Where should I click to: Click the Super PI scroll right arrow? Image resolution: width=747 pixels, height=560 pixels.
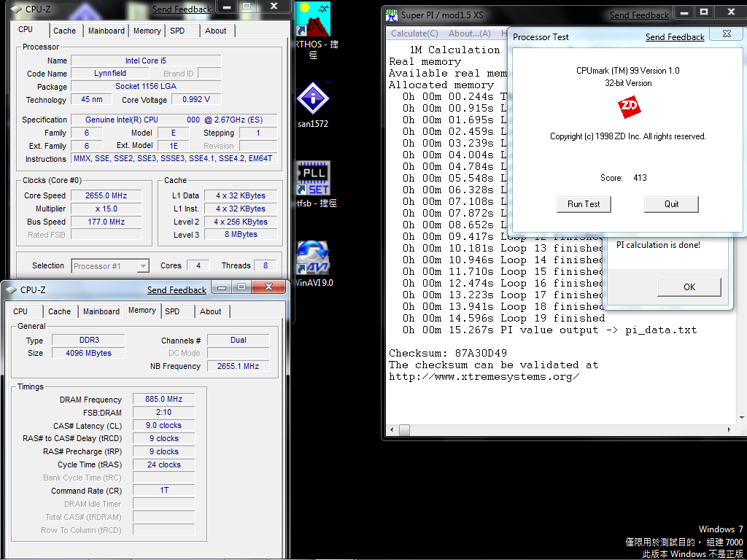pyautogui.click(x=729, y=430)
